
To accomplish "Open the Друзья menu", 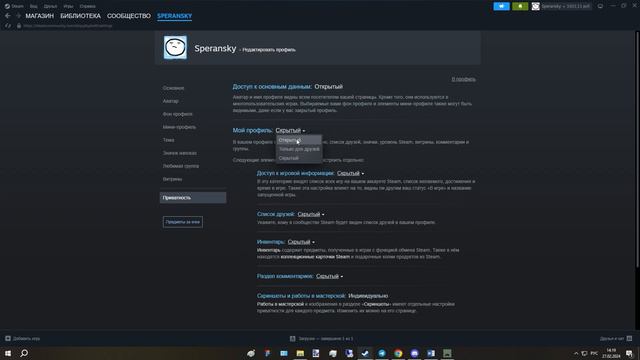I will 51,6.
